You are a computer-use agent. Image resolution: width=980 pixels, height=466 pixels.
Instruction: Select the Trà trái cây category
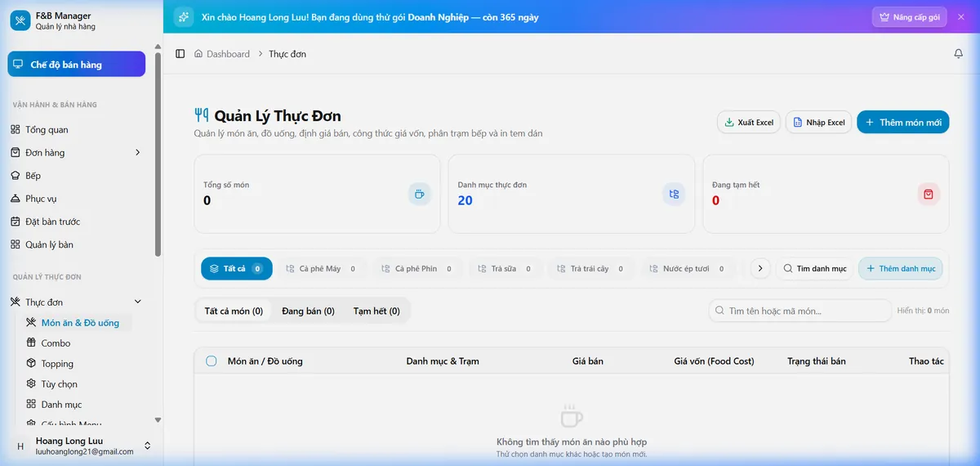(590, 268)
